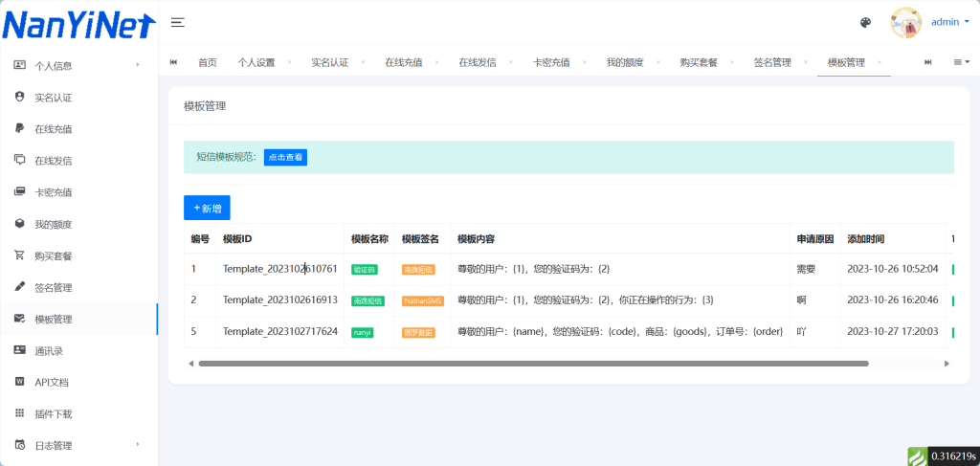This screenshot has height=466, width=980.
Task: Click the 购买套餐 cart icon
Action: click(19, 255)
